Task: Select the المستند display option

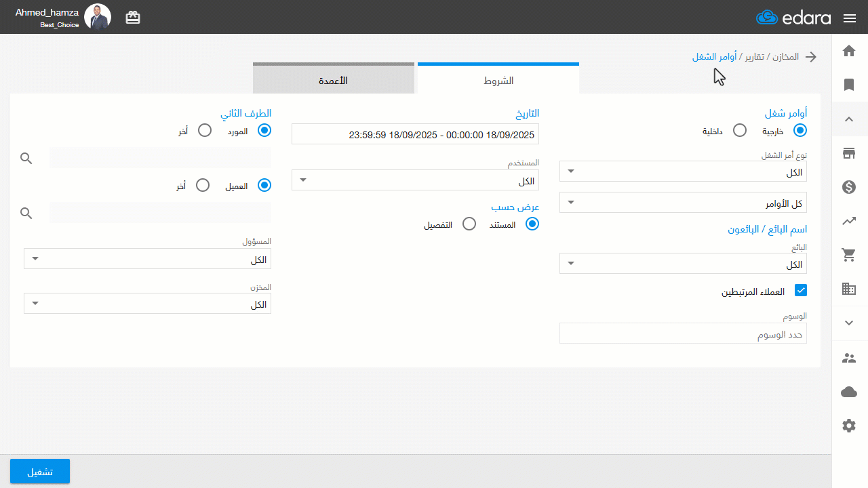Action: (x=532, y=224)
